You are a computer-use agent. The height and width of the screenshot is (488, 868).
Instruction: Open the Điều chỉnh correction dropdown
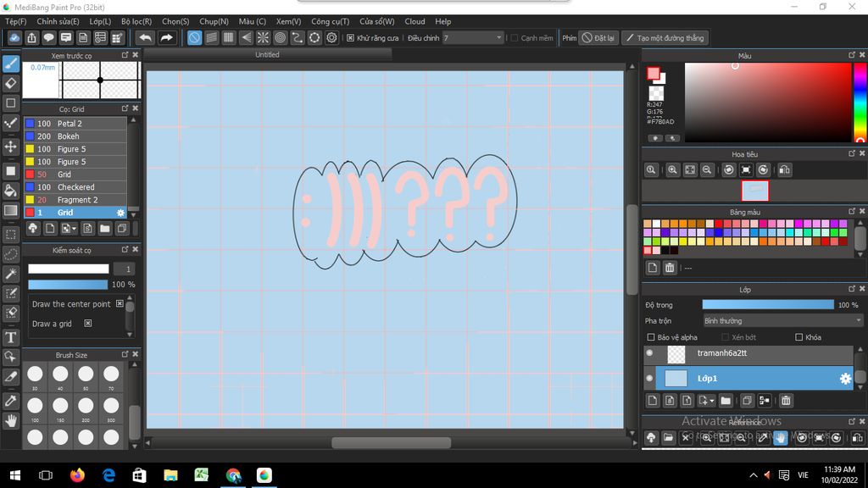click(x=473, y=37)
